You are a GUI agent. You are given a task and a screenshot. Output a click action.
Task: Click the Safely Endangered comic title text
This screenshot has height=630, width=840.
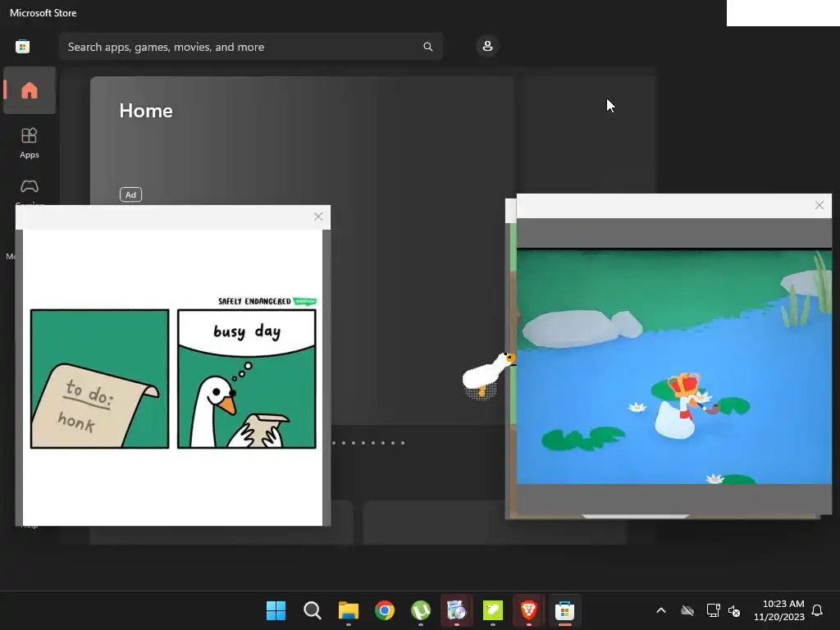click(254, 301)
